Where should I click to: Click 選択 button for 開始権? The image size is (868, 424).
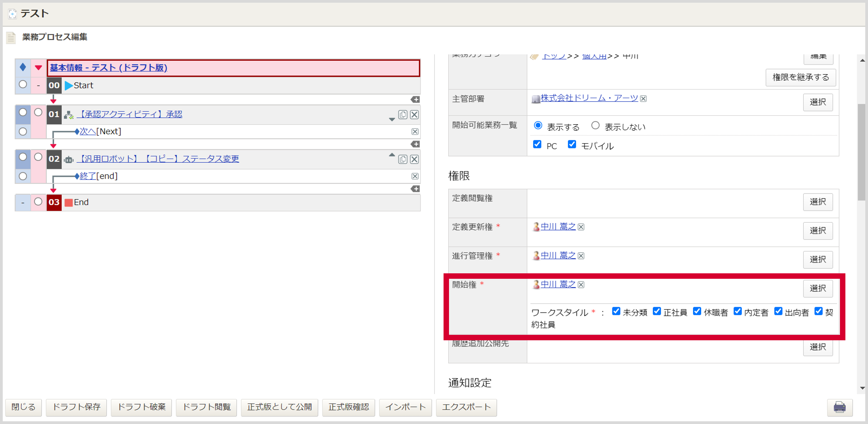click(818, 289)
